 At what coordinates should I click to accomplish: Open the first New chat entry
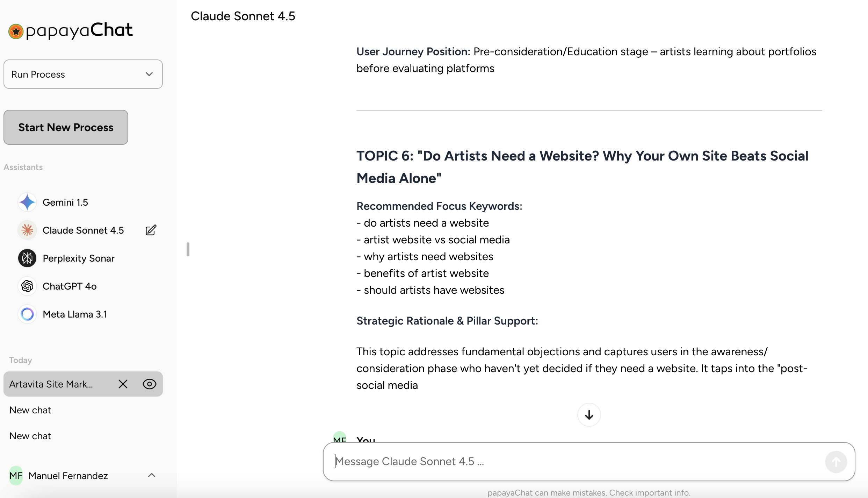(30, 410)
